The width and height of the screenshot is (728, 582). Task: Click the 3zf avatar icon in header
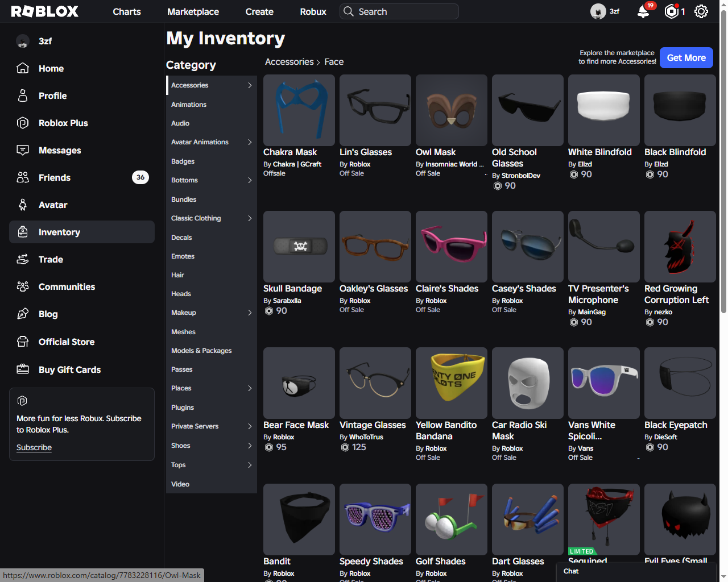click(x=598, y=11)
